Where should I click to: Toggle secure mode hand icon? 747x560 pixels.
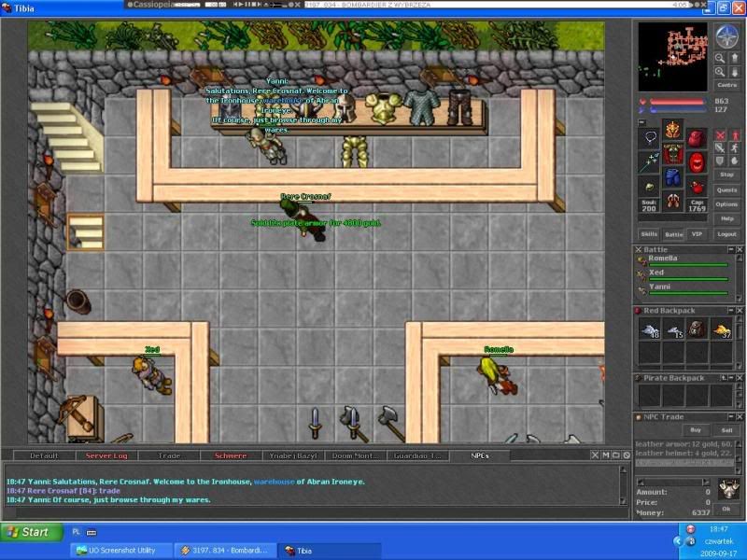pos(735,161)
